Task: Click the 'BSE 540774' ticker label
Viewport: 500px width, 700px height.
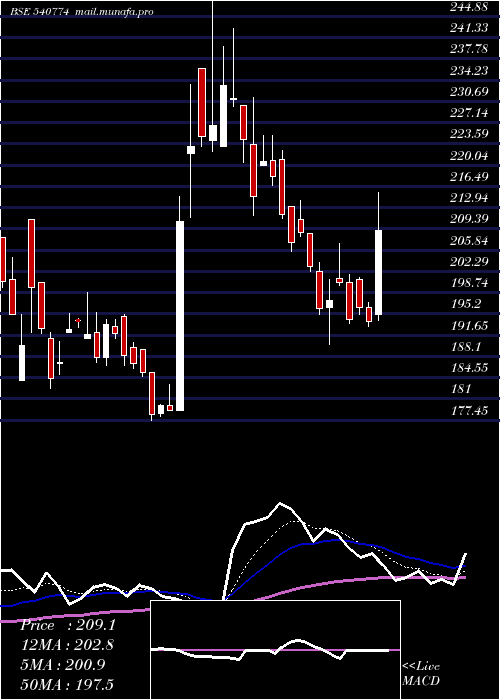Action: pyautogui.click(x=40, y=12)
